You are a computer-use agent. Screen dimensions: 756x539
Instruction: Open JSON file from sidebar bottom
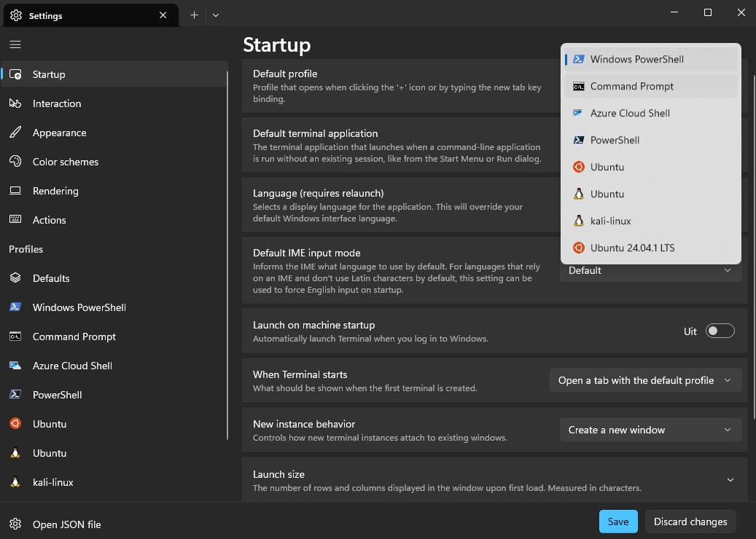(66, 524)
